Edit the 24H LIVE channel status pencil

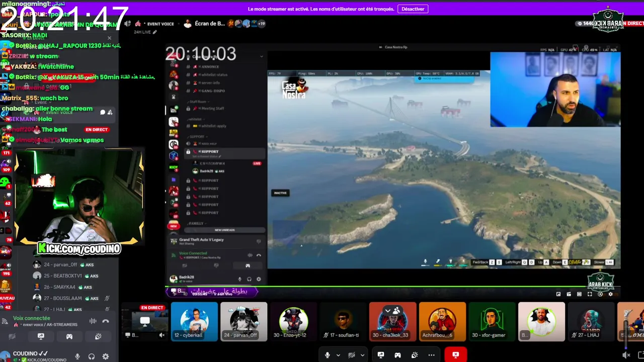[155, 32]
